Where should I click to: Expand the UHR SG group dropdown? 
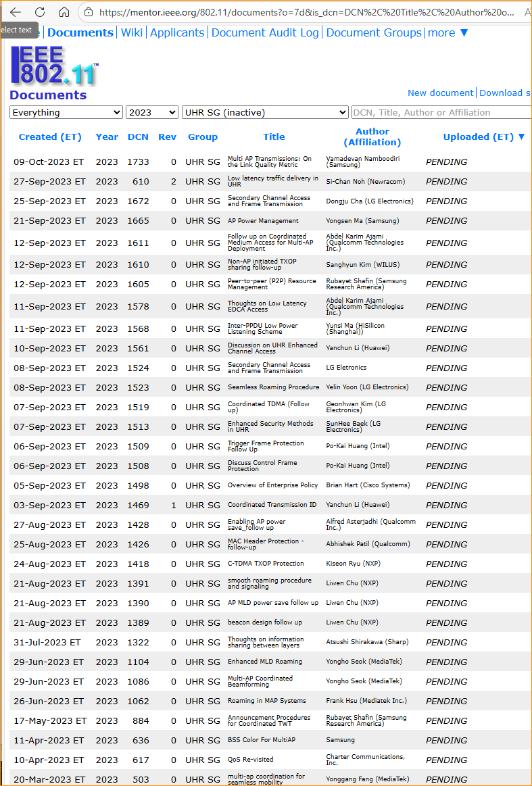pyautogui.click(x=265, y=112)
